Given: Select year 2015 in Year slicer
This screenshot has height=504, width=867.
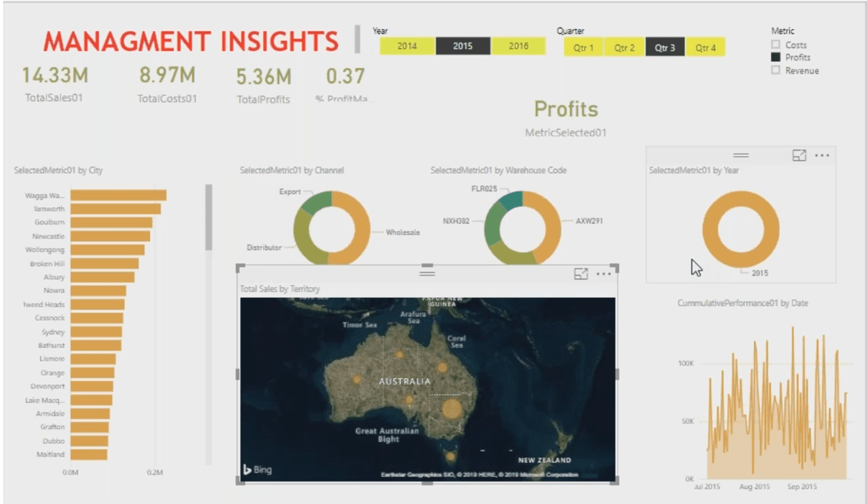Looking at the screenshot, I should click(463, 46).
